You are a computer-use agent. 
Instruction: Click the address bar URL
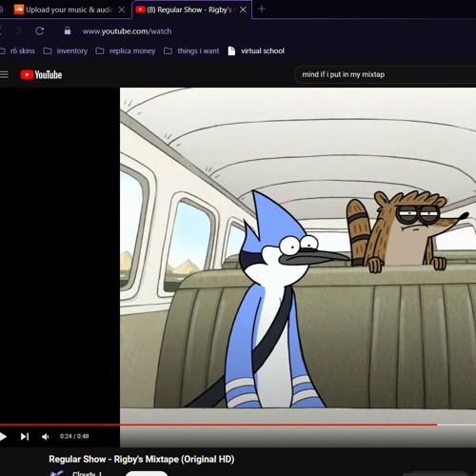(127, 31)
